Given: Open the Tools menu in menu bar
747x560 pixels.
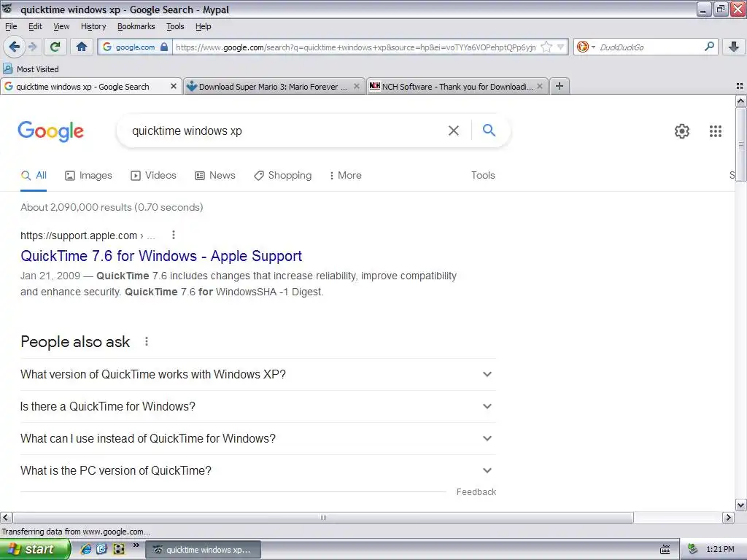Looking at the screenshot, I should [x=175, y=26].
